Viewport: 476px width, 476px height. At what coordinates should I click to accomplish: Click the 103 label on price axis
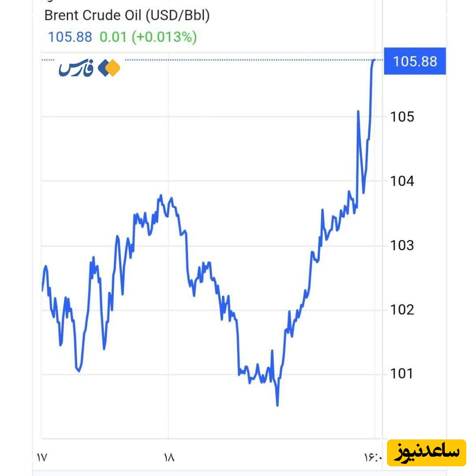tap(402, 245)
